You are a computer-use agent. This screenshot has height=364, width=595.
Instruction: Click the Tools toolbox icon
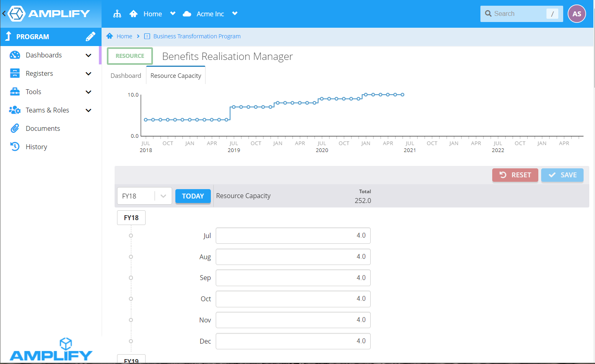pos(15,92)
